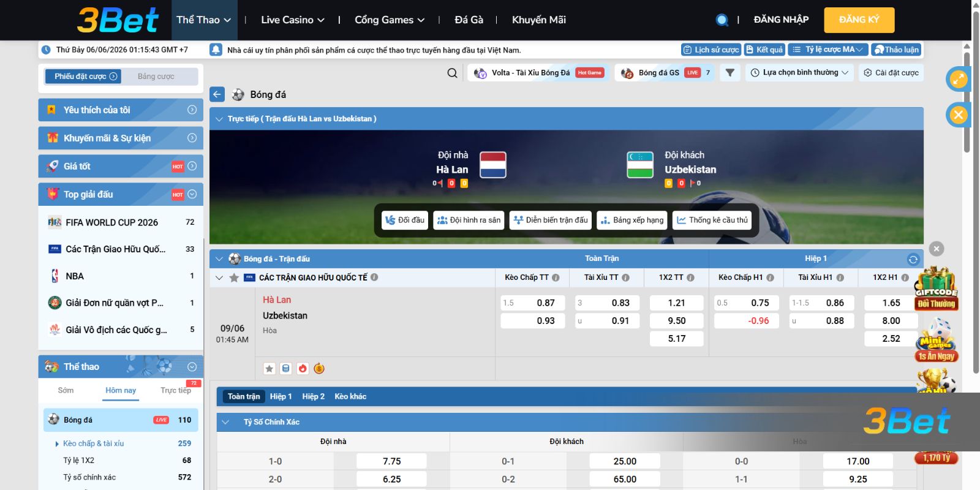The image size is (980, 490).
Task: Click info icon next to Tài Xỉu H1
Action: tap(840, 277)
